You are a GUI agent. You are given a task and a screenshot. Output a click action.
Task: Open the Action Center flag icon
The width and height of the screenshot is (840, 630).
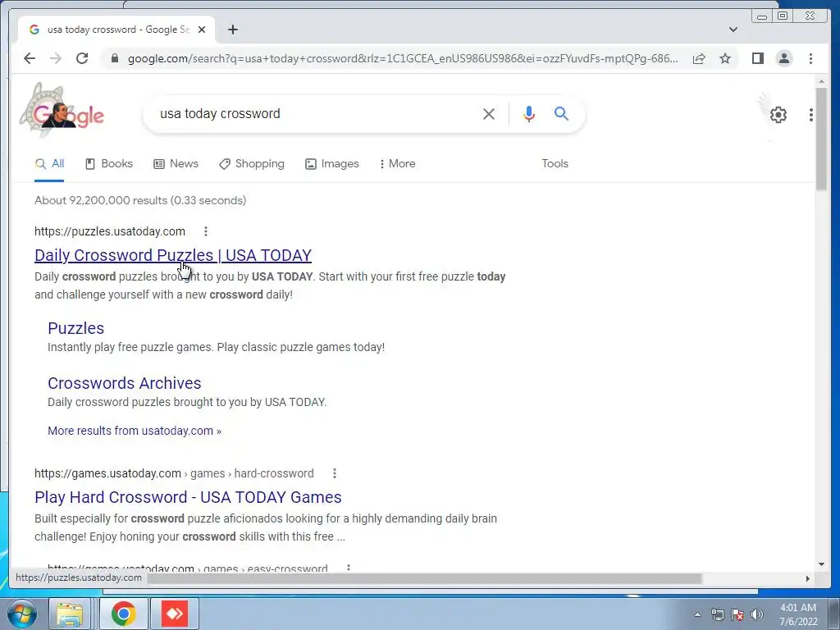point(737,614)
